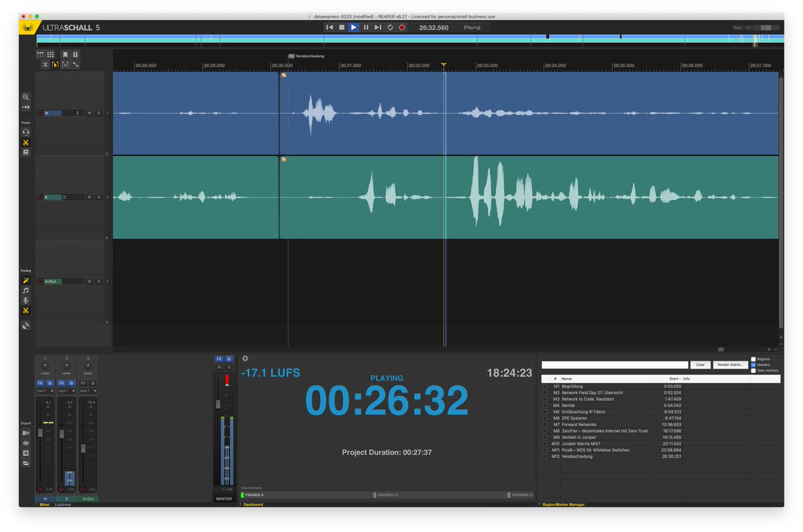Click the Ultraschall logo icon
The image size is (803, 532).
coord(28,27)
